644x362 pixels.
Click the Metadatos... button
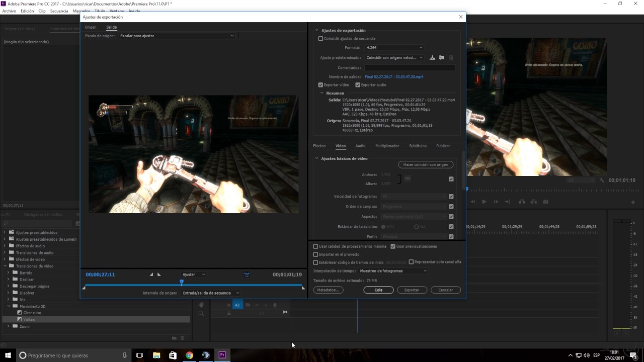pyautogui.click(x=328, y=290)
